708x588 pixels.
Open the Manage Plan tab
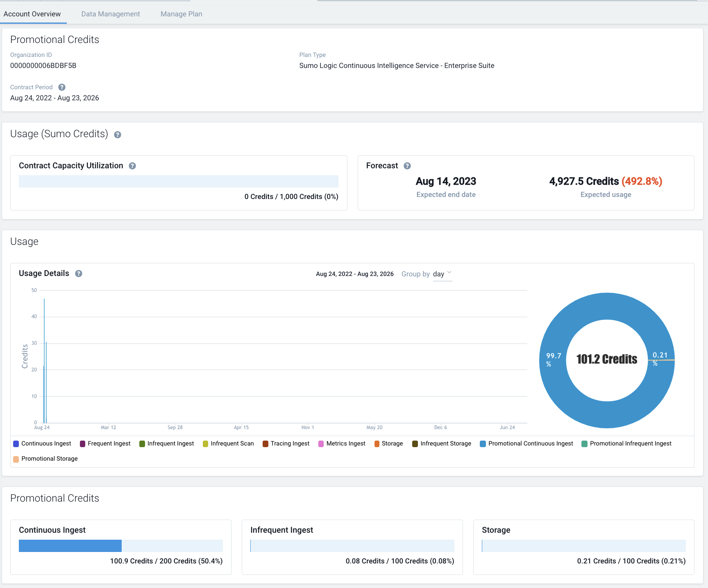pyautogui.click(x=181, y=14)
